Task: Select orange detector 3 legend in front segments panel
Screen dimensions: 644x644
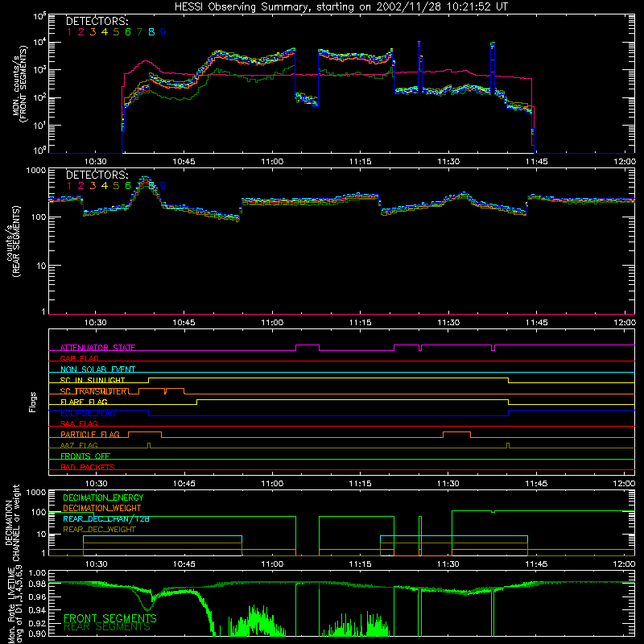Action: (93, 32)
